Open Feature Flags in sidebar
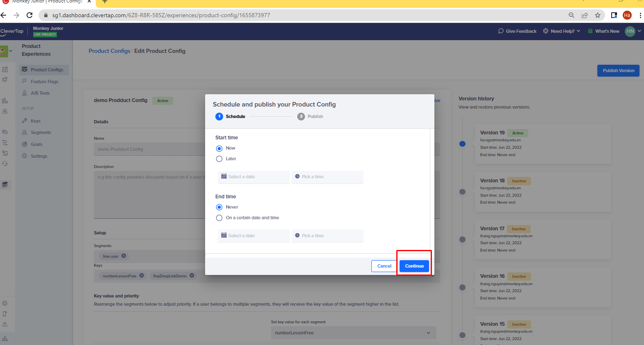Image resolution: width=644 pixels, height=345 pixels. point(44,82)
